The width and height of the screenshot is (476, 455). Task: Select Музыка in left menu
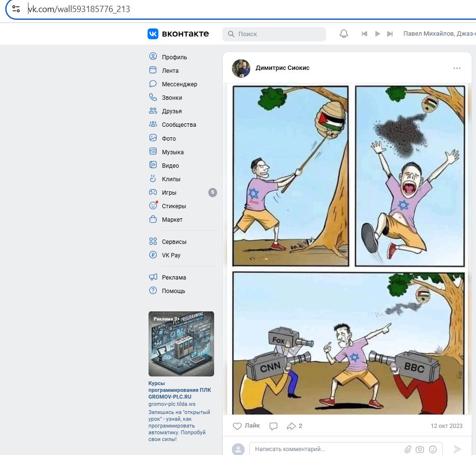[x=173, y=152]
